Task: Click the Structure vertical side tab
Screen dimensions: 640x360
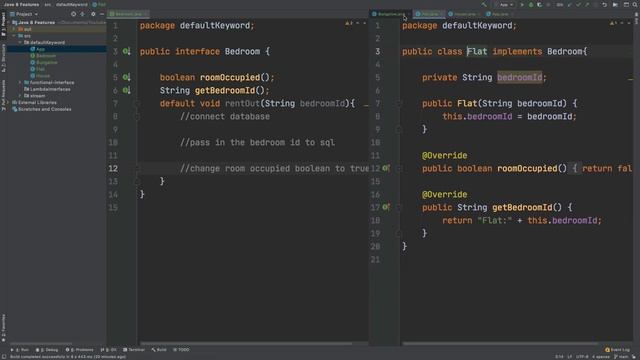Action: 4,57
